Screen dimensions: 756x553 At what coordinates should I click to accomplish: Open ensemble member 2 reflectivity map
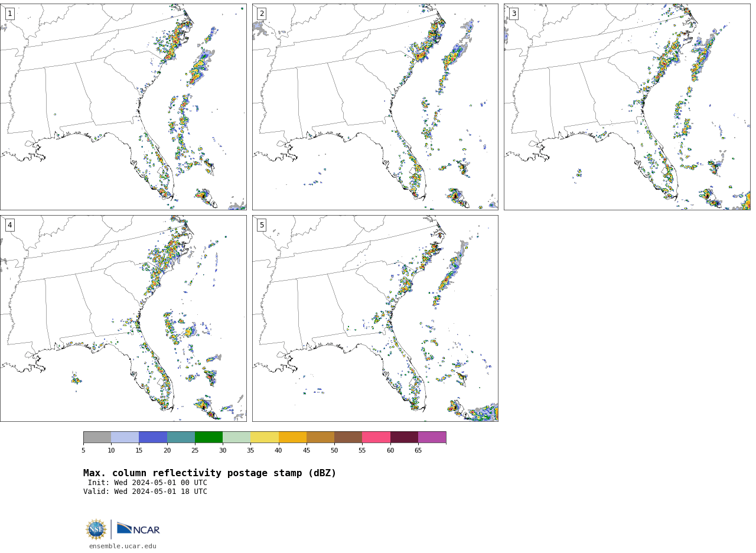(x=375, y=107)
